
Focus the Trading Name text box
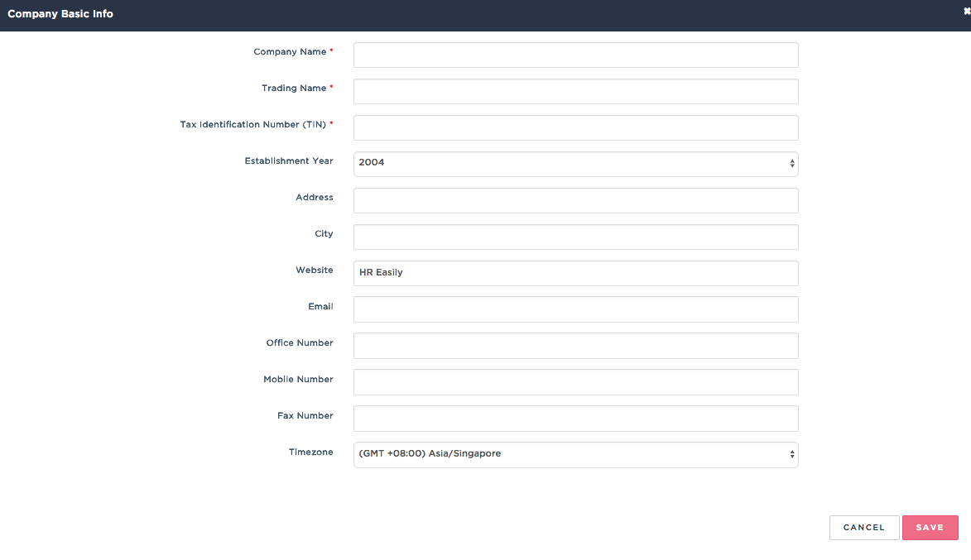point(575,92)
